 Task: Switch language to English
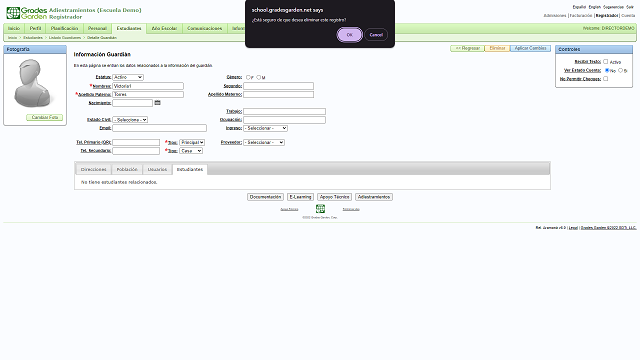coord(594,7)
